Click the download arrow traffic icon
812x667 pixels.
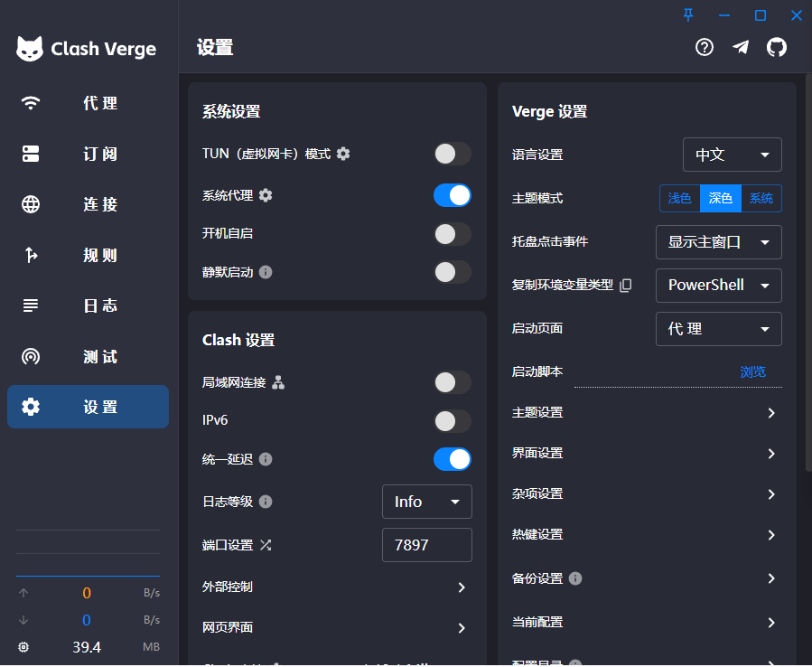click(x=23, y=620)
